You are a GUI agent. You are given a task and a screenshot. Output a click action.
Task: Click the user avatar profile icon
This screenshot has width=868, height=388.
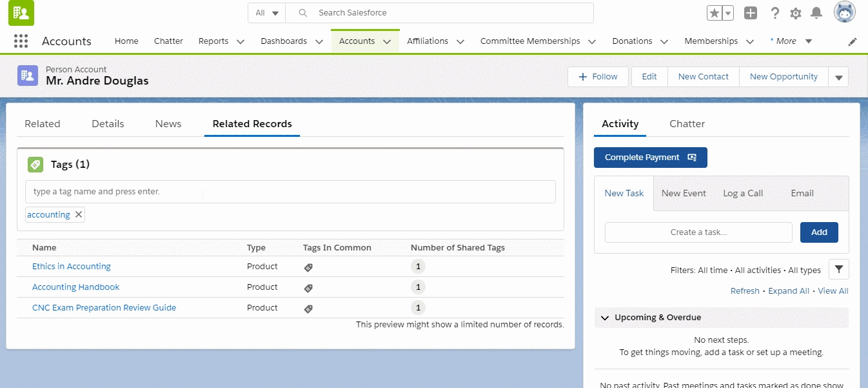844,12
